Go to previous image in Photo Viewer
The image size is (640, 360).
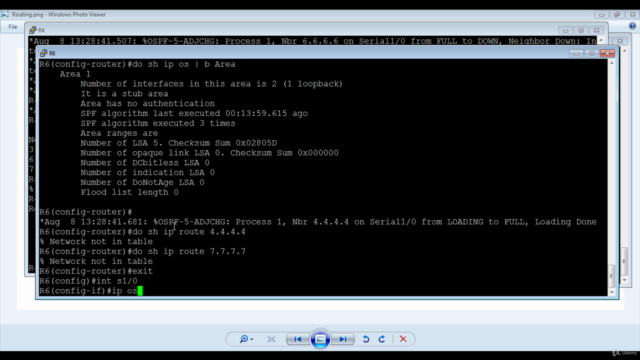tap(298, 339)
